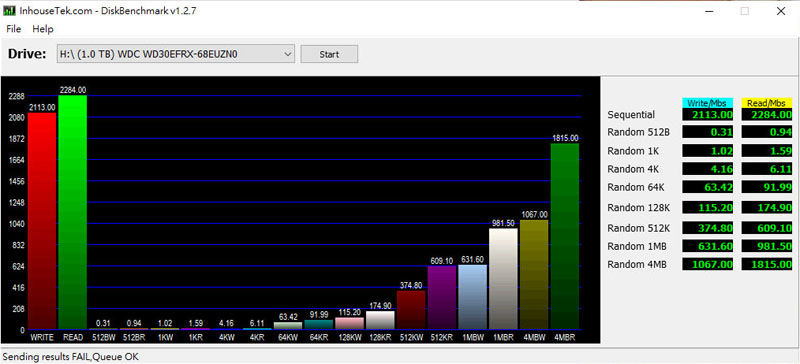Maximize the DiskBenchmark window

pyautogui.click(x=745, y=11)
